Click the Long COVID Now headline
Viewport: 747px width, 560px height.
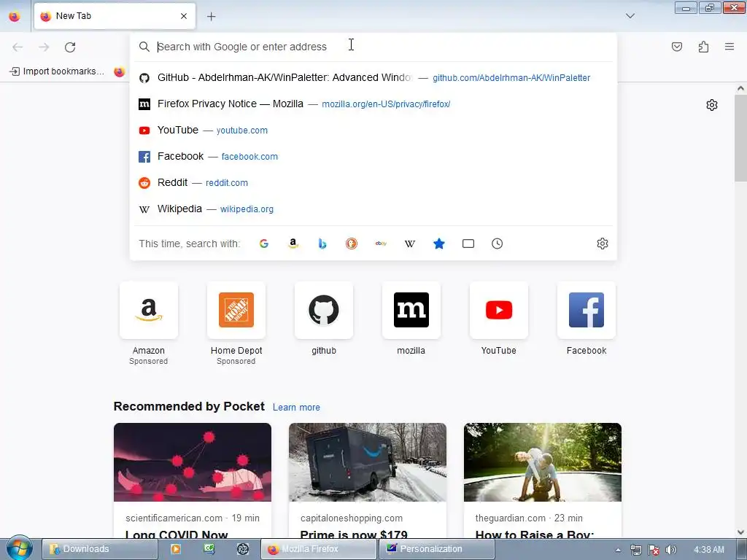[177, 534]
